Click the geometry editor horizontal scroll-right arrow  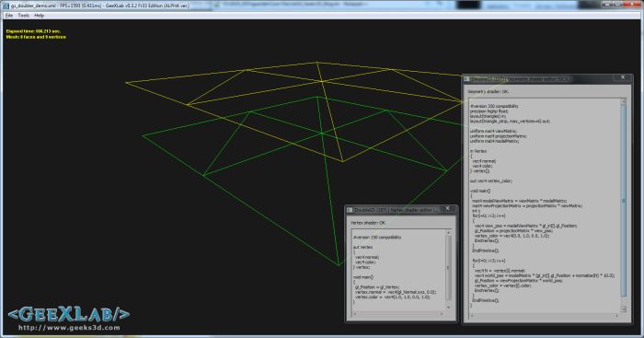point(617,315)
